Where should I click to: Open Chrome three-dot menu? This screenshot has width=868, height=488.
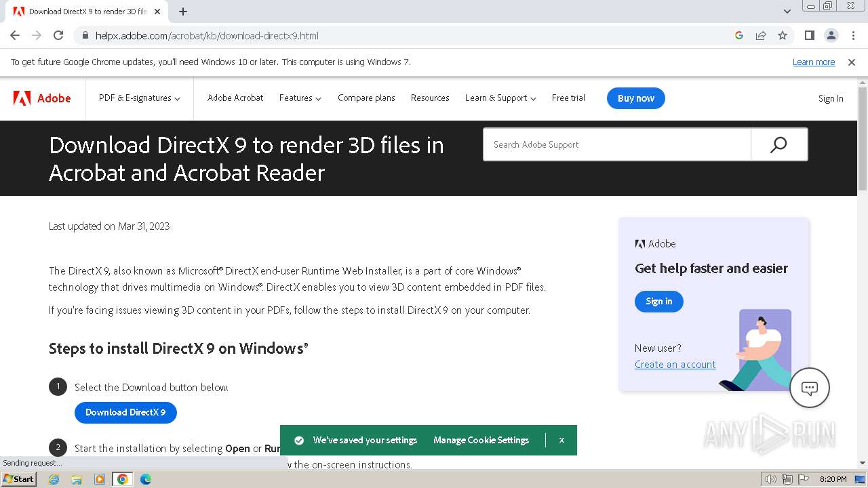[x=852, y=35]
